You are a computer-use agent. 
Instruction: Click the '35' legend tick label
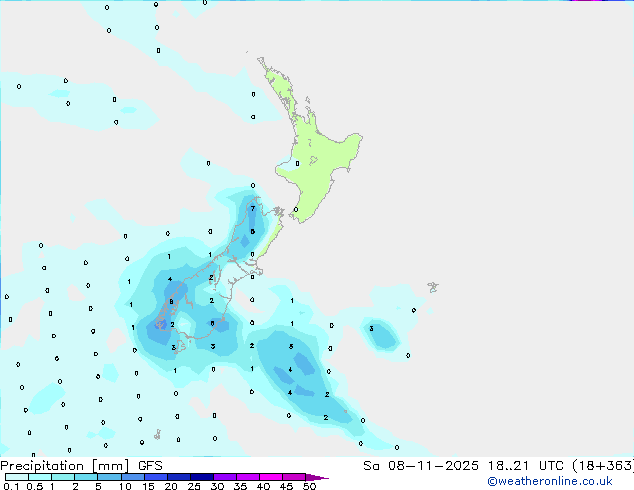[x=240, y=486]
